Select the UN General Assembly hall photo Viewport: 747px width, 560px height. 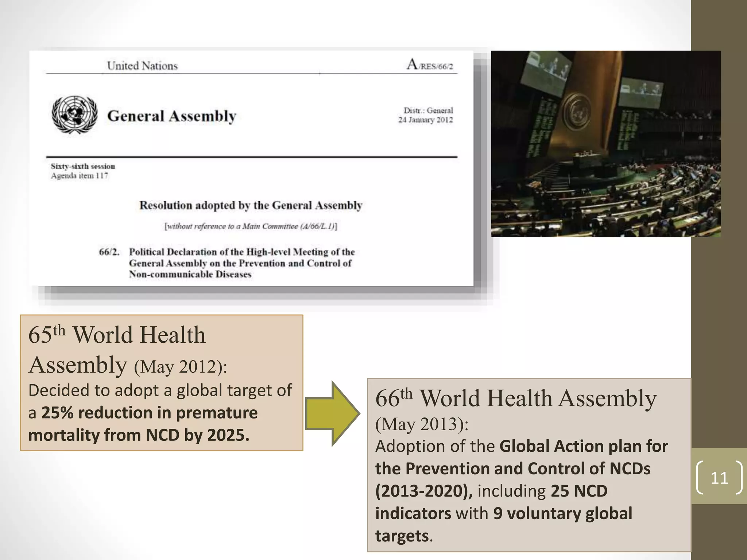point(605,144)
